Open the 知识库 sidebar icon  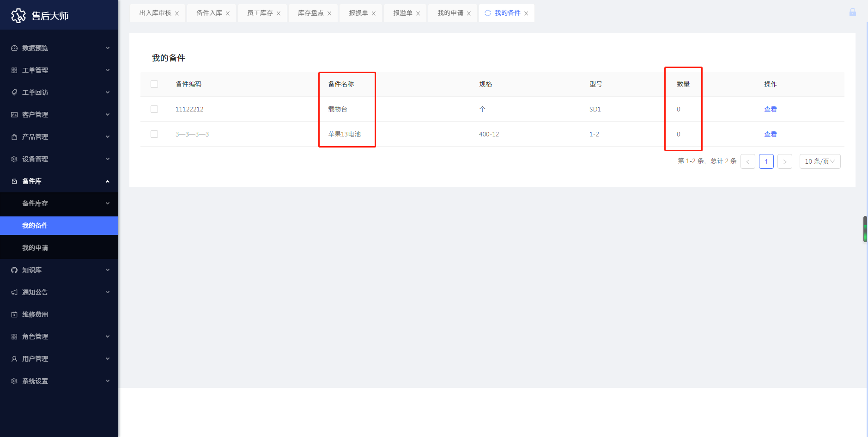(14, 270)
